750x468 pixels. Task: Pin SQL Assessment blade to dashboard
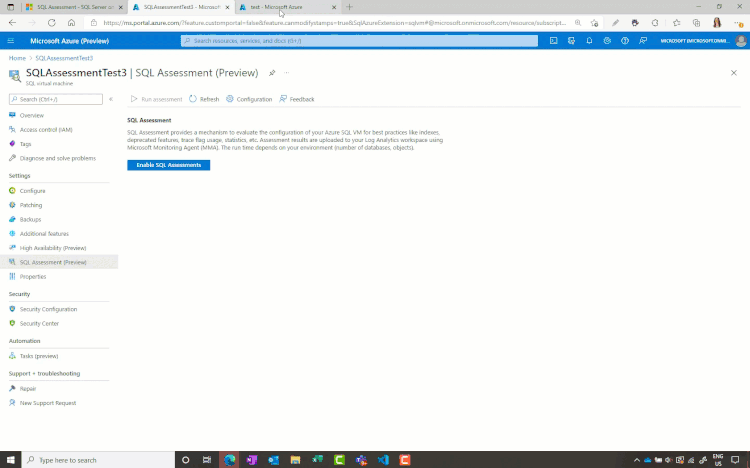pos(272,73)
